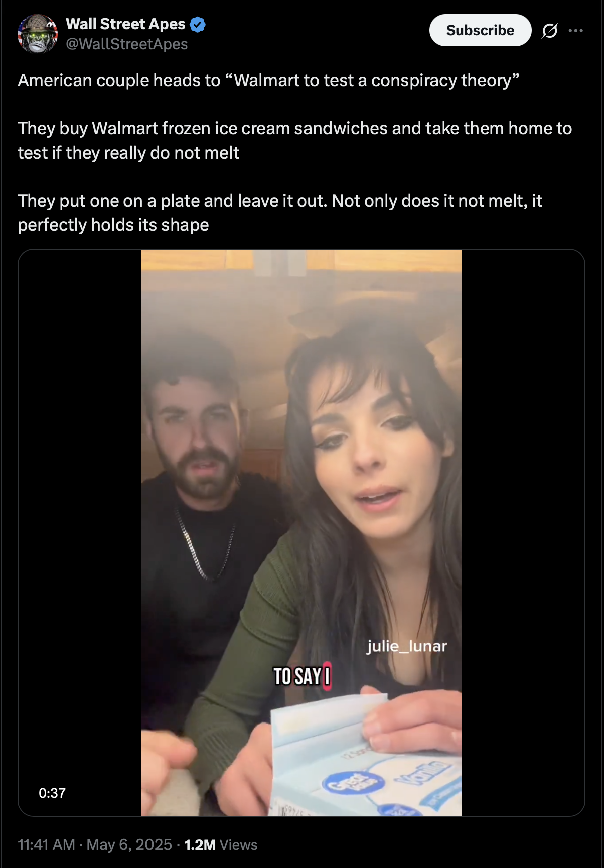The image size is (604, 868).
Task: Click the text 'perfectly holds its shape'
Action: (113, 225)
